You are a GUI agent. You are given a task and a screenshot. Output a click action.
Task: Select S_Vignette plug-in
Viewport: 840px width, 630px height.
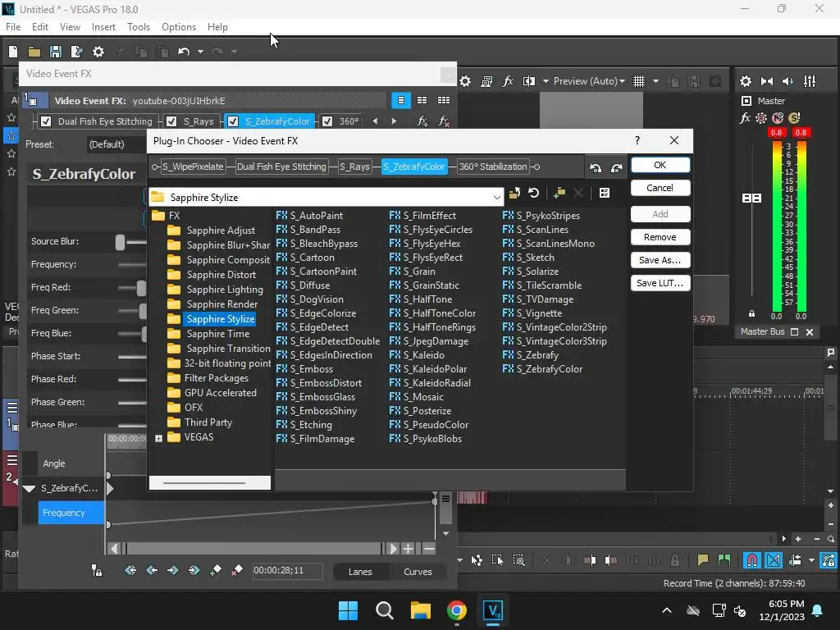tap(532, 313)
